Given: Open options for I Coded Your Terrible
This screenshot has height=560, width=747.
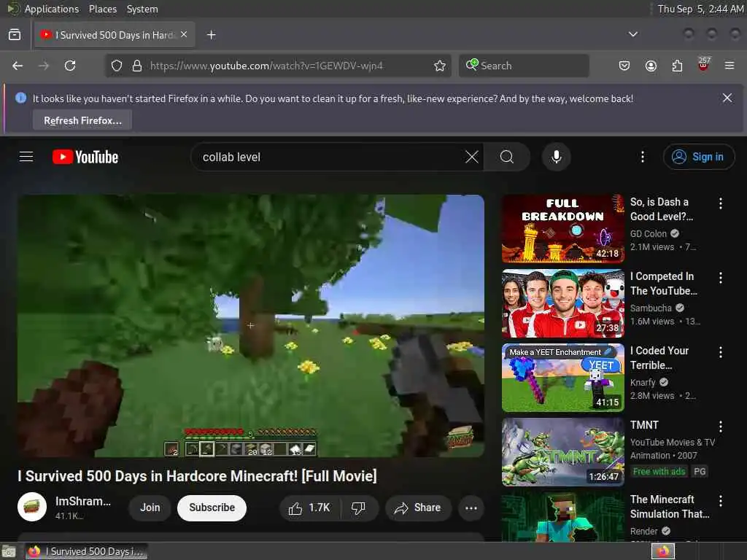Looking at the screenshot, I should click(720, 352).
